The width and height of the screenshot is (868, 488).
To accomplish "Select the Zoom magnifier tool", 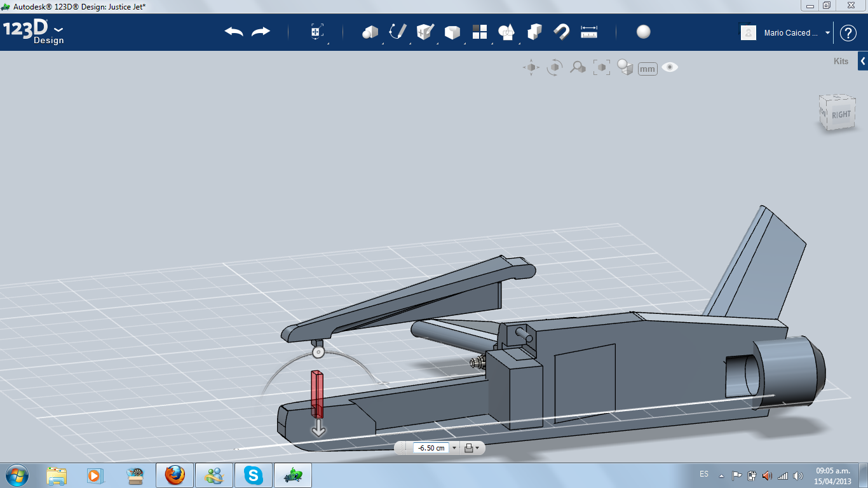I will pos(578,67).
